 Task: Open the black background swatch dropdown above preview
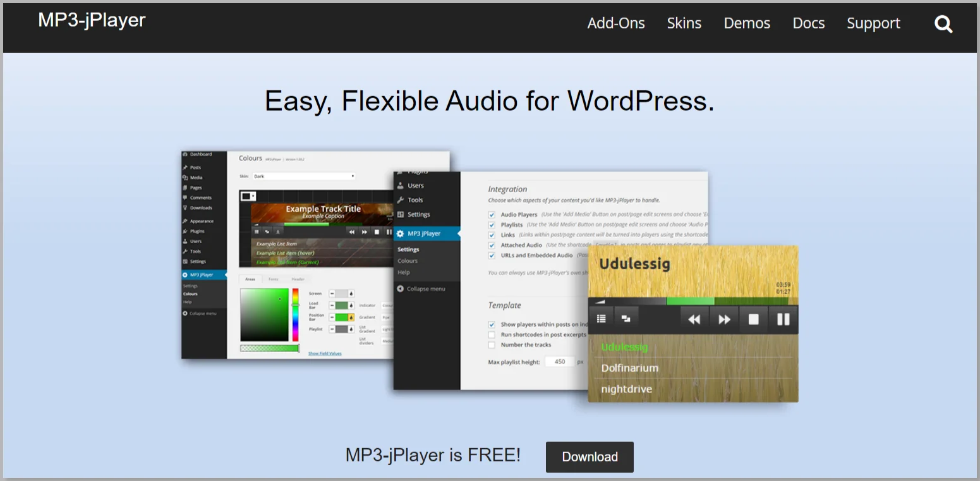(x=248, y=196)
